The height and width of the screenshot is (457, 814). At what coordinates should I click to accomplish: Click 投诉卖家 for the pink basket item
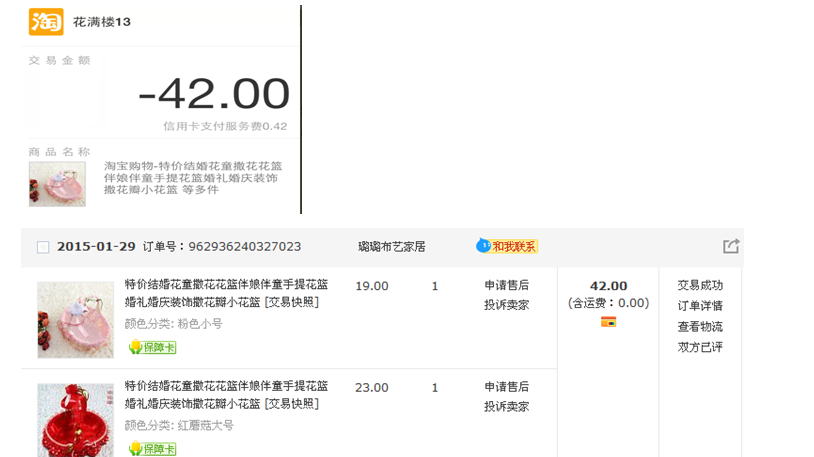click(506, 305)
